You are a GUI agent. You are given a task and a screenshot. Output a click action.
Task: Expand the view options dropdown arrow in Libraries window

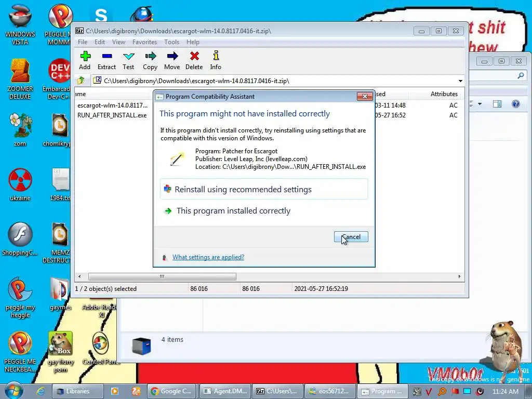[480, 104]
